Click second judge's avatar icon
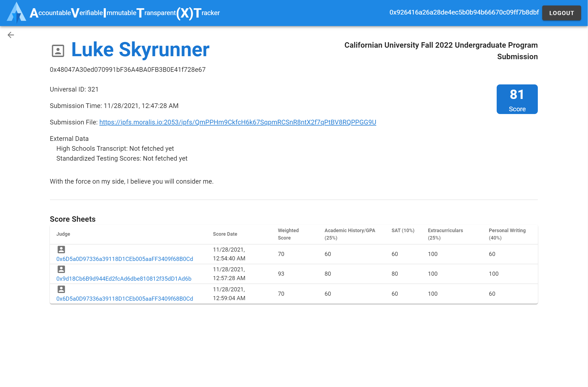Screen dimensions: 588x387 point(61,269)
